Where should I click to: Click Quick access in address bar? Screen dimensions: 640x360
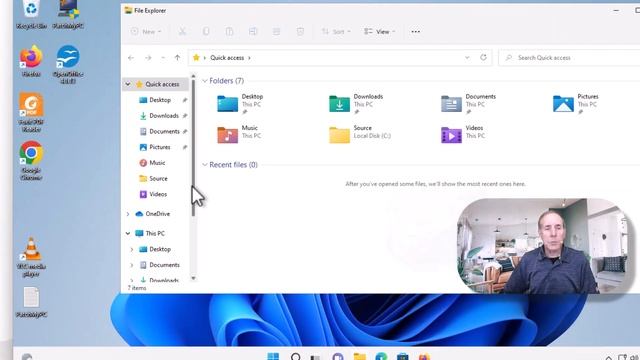(227, 58)
